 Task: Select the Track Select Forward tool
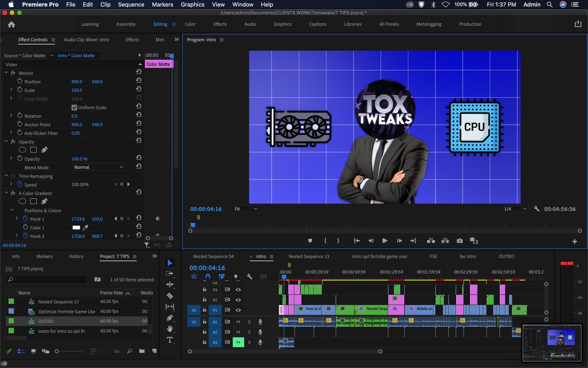170,274
